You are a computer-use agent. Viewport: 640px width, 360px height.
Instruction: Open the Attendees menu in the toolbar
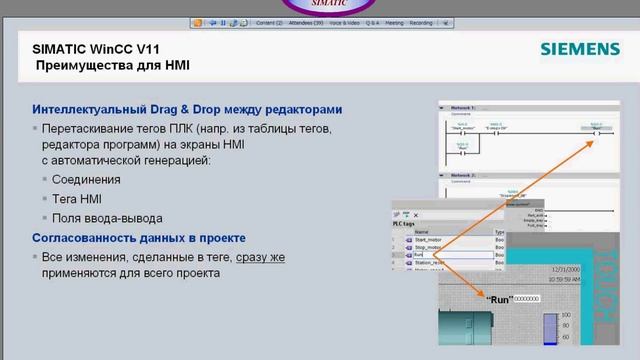[x=306, y=23]
